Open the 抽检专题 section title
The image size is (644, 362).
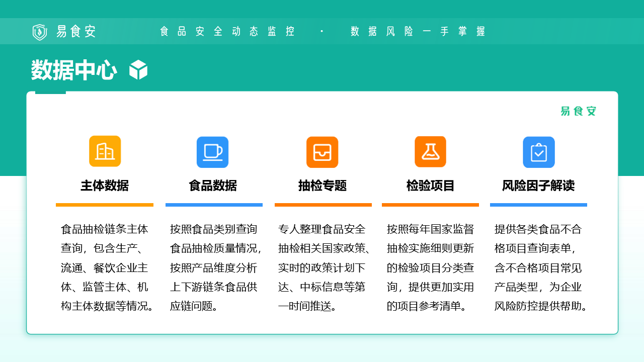click(x=323, y=186)
